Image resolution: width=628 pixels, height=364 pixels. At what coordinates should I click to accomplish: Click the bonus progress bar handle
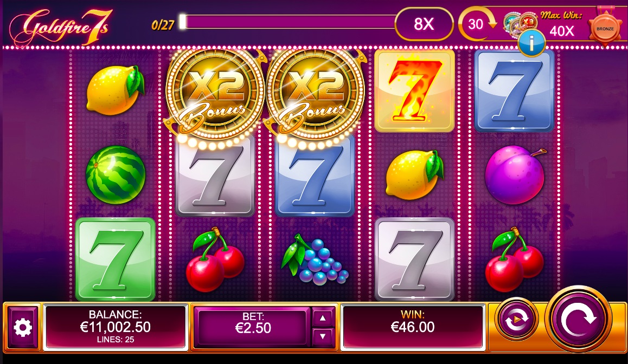(x=183, y=22)
